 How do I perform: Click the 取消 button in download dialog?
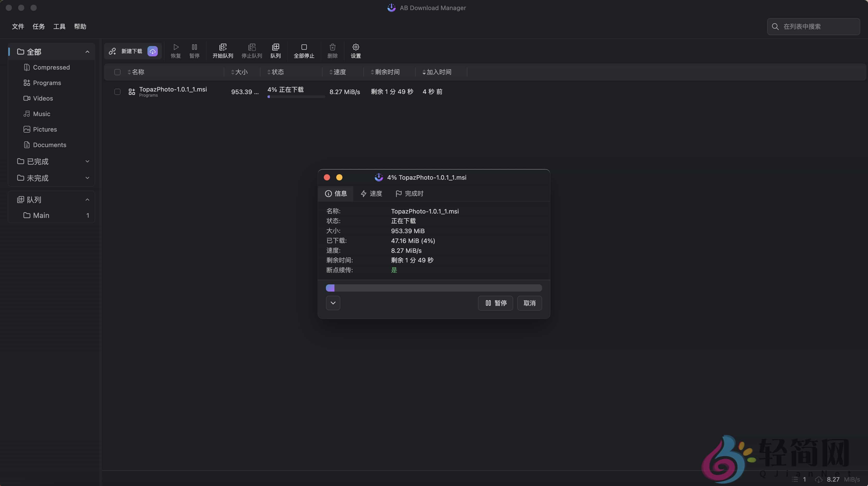[529, 303]
